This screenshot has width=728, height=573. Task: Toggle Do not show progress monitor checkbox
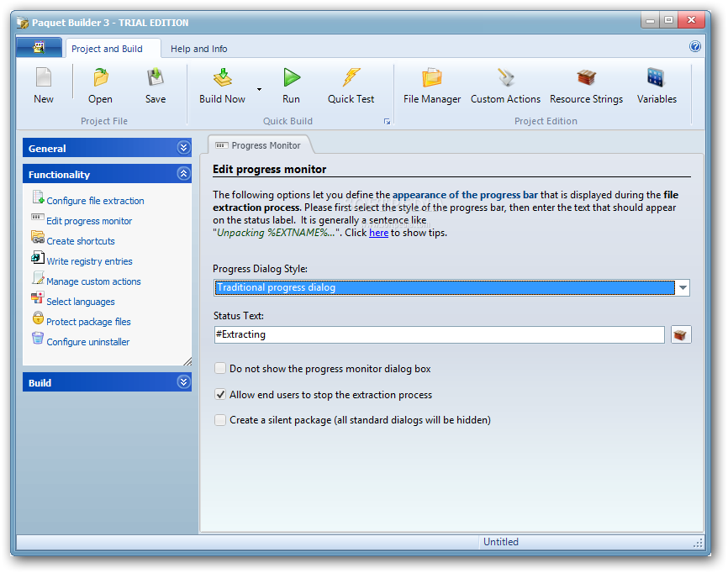pyautogui.click(x=220, y=368)
